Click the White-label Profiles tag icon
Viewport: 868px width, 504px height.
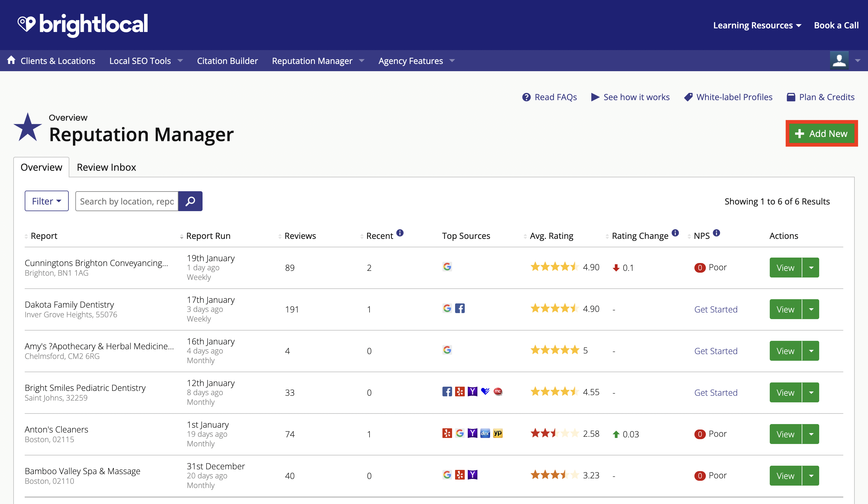[688, 97]
